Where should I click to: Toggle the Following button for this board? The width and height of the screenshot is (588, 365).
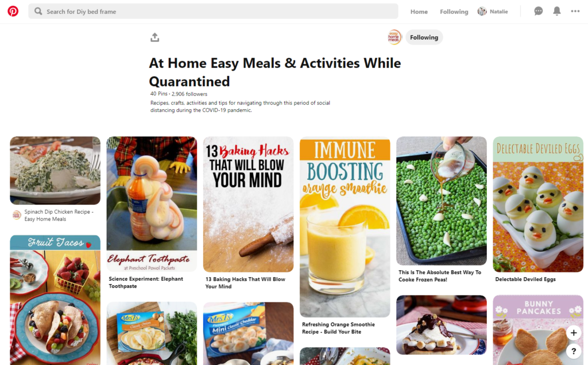click(x=424, y=37)
